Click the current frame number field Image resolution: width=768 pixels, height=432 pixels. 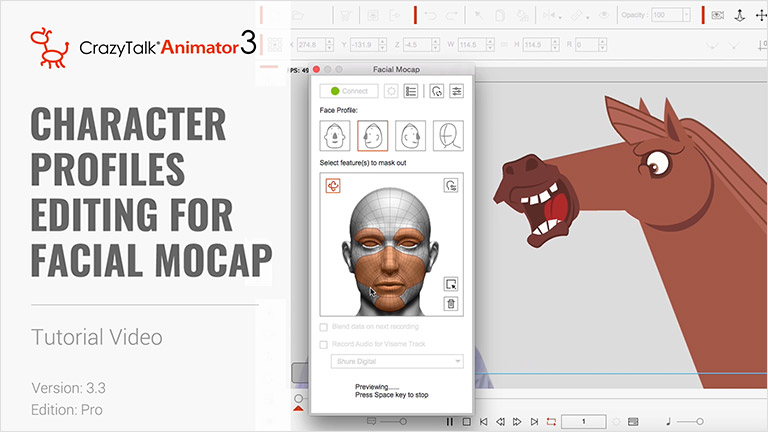(584, 422)
